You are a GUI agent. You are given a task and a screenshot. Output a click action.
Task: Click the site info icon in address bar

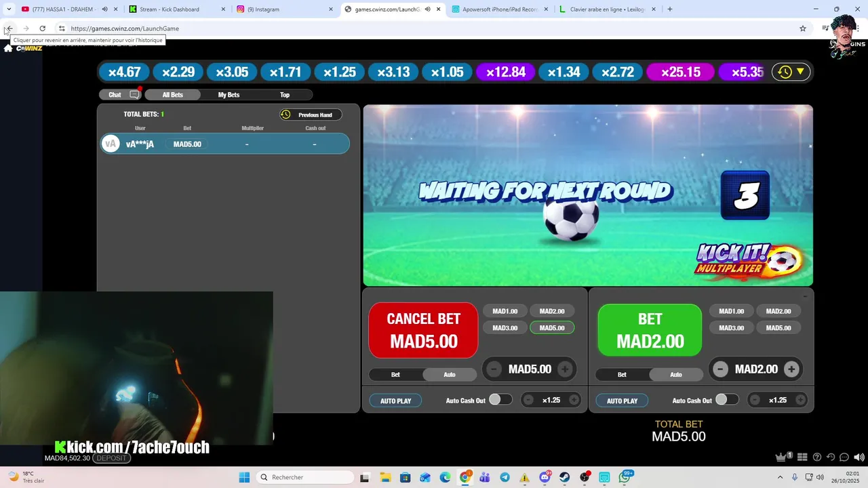62,28
